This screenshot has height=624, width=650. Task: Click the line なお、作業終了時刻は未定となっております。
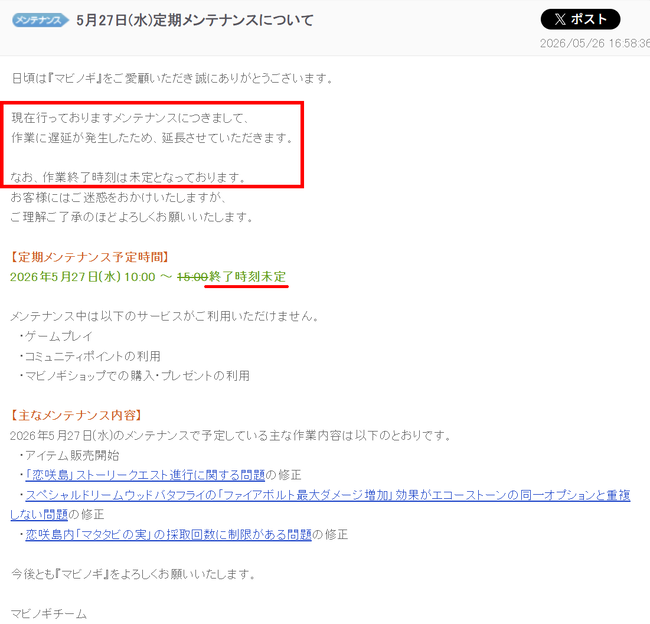click(128, 177)
